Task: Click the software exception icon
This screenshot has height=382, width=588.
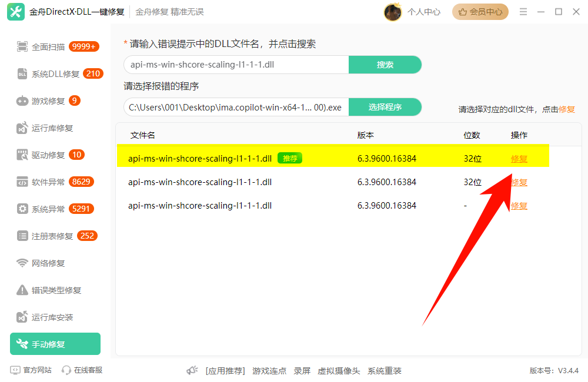Action: point(22,182)
